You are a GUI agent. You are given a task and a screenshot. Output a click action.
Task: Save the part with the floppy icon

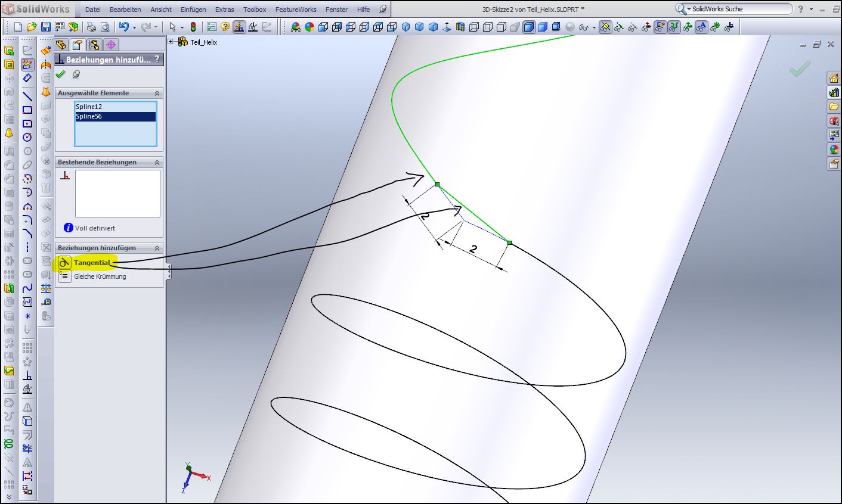pyautogui.click(x=46, y=27)
